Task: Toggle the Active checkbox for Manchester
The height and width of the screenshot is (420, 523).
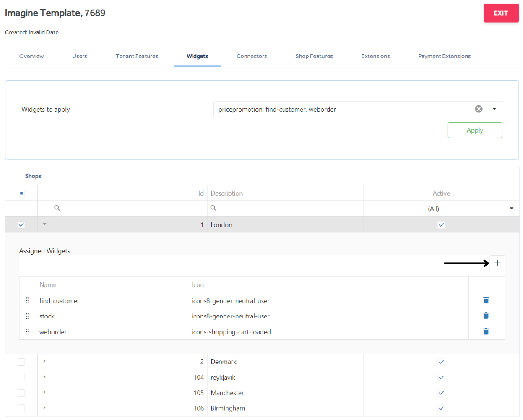Action: click(441, 393)
